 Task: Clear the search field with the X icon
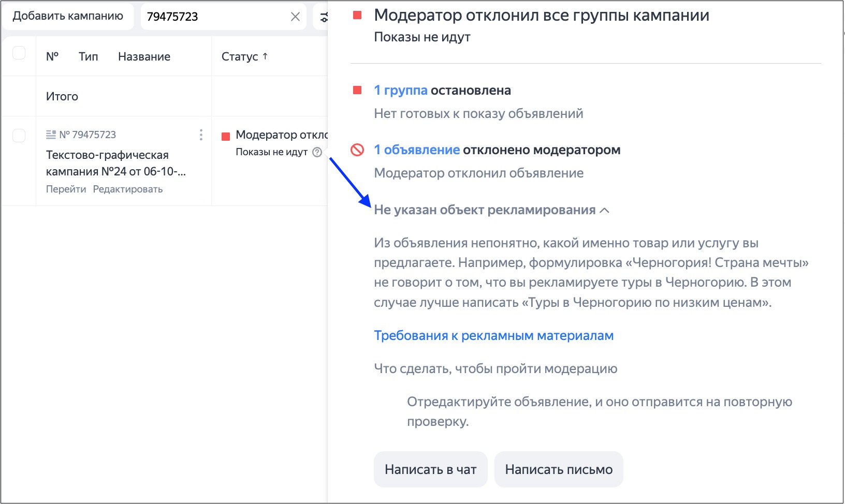pyautogui.click(x=295, y=17)
